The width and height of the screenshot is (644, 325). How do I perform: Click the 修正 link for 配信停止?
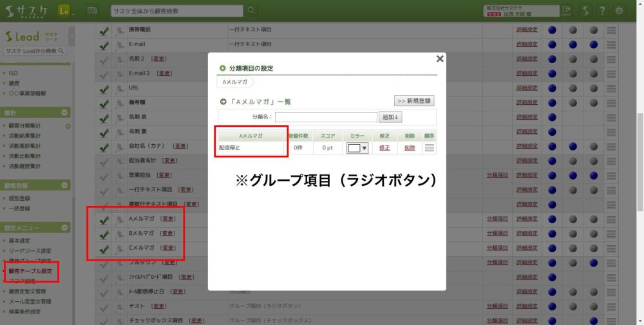click(384, 148)
